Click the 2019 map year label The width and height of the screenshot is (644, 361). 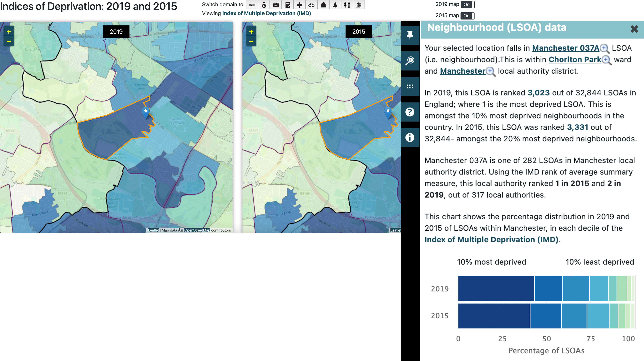click(116, 32)
